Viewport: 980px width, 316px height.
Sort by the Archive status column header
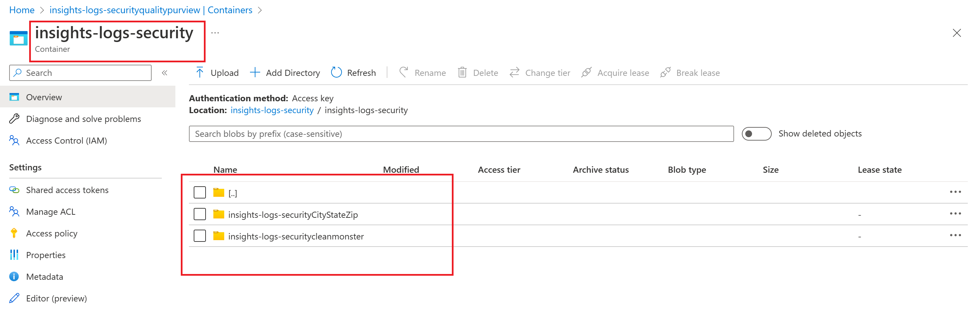coord(601,169)
